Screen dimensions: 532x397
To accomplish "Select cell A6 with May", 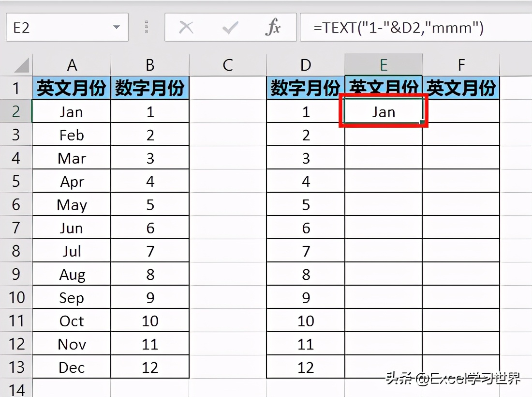I will click(x=72, y=204).
